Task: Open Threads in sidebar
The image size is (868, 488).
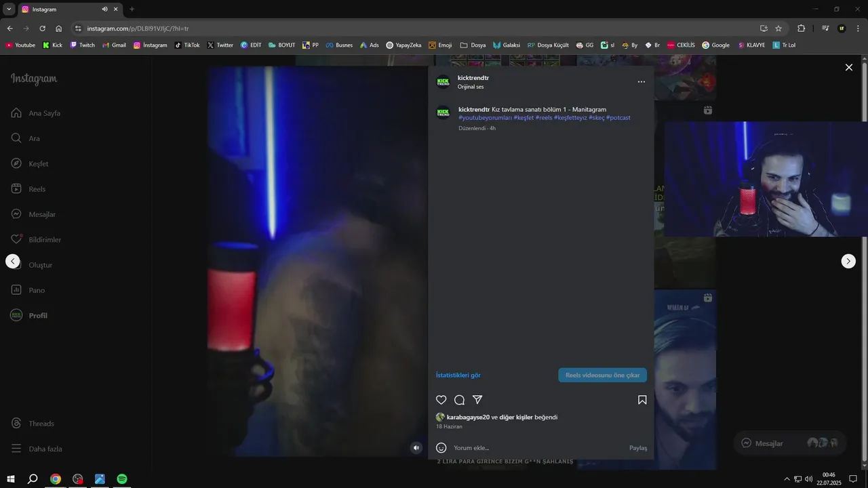Action: point(33,424)
